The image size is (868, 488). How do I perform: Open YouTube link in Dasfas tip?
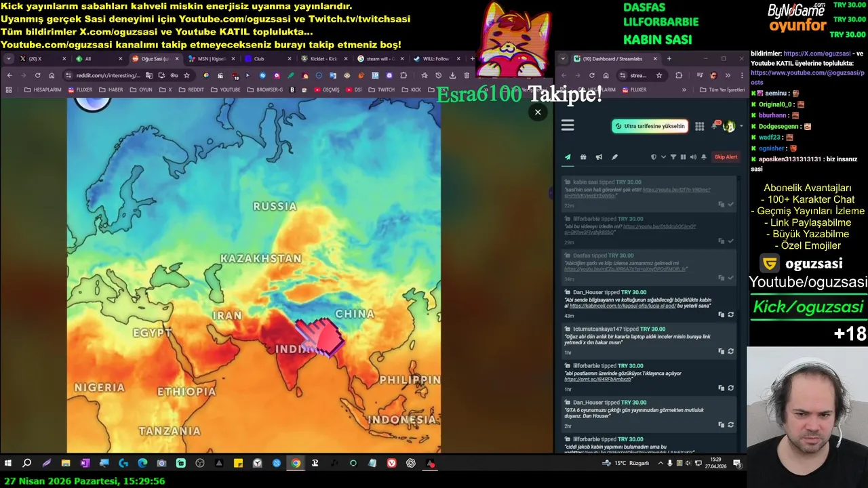[625, 269]
